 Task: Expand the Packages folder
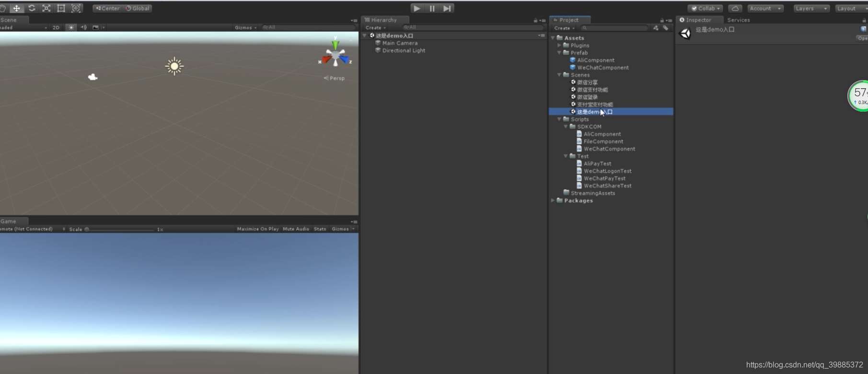[x=553, y=200]
